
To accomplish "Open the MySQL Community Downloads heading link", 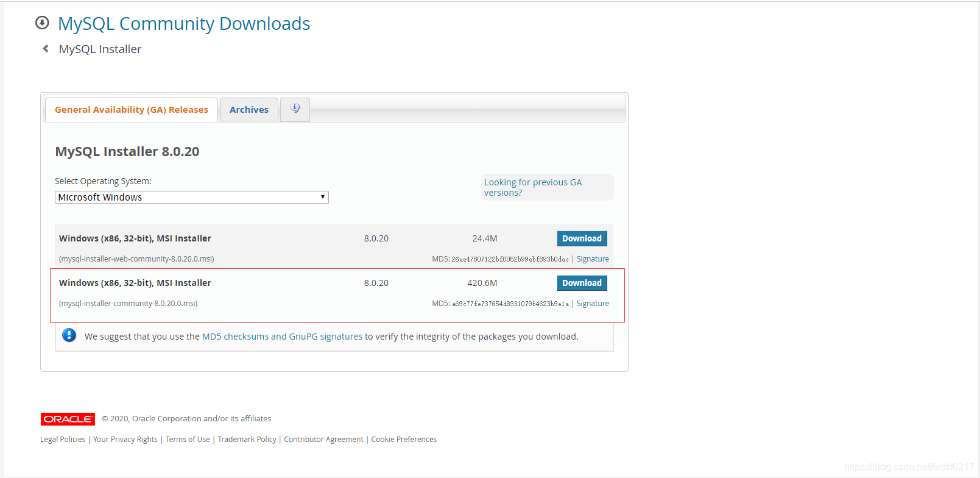I will [184, 24].
